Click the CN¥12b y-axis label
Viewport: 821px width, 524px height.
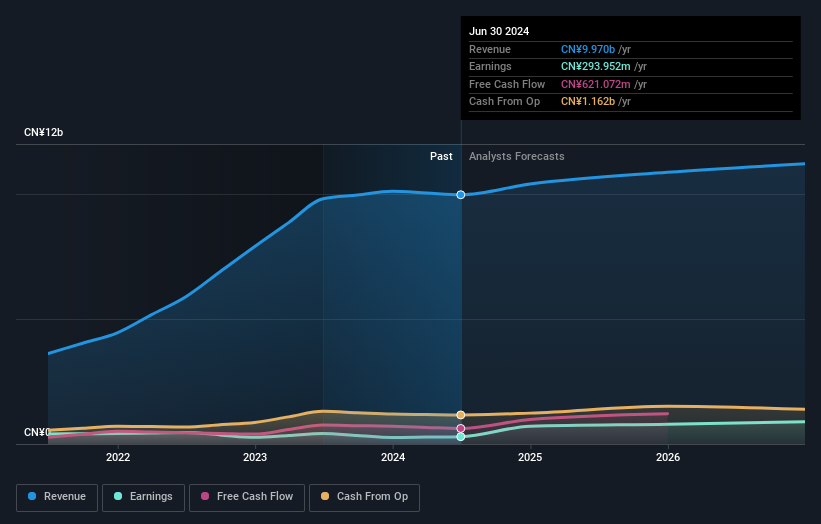tap(43, 132)
